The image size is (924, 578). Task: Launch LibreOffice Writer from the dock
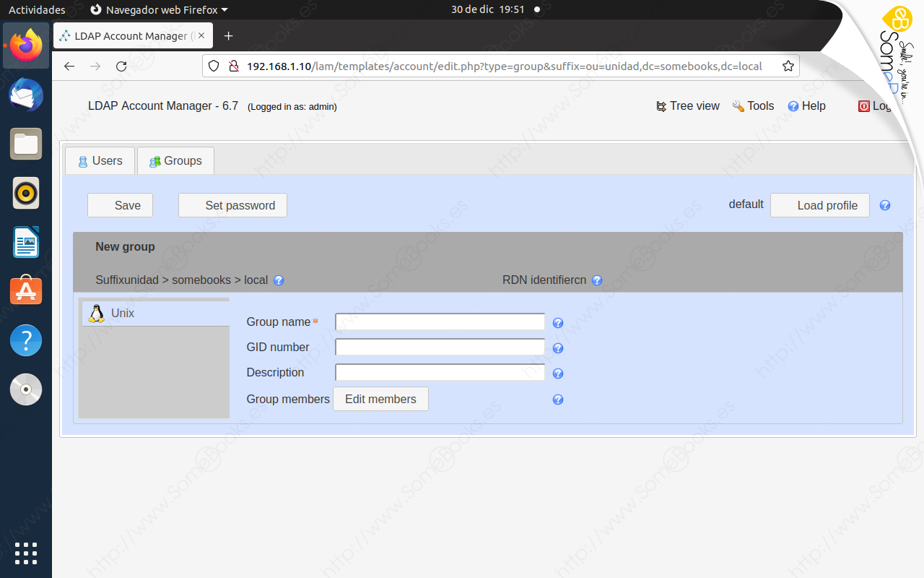click(26, 242)
